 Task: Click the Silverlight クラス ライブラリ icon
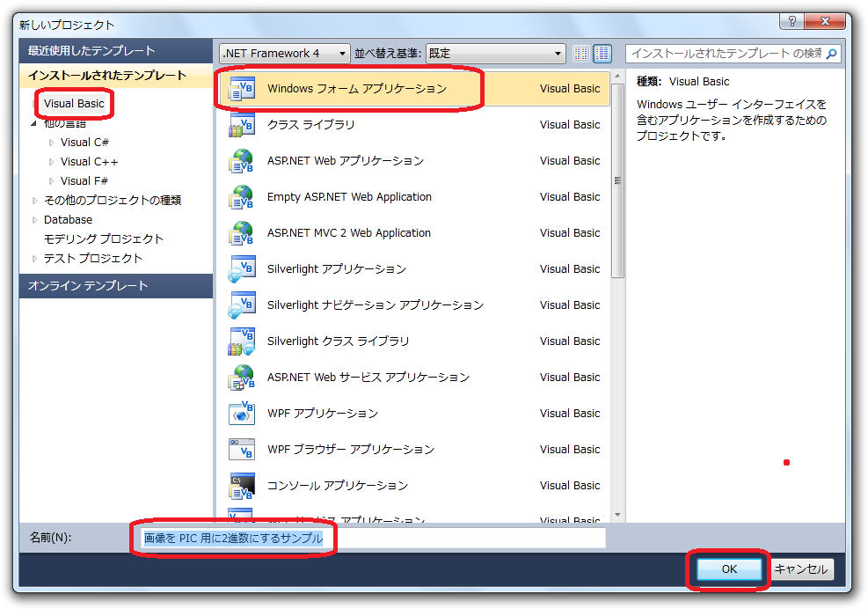(242, 341)
